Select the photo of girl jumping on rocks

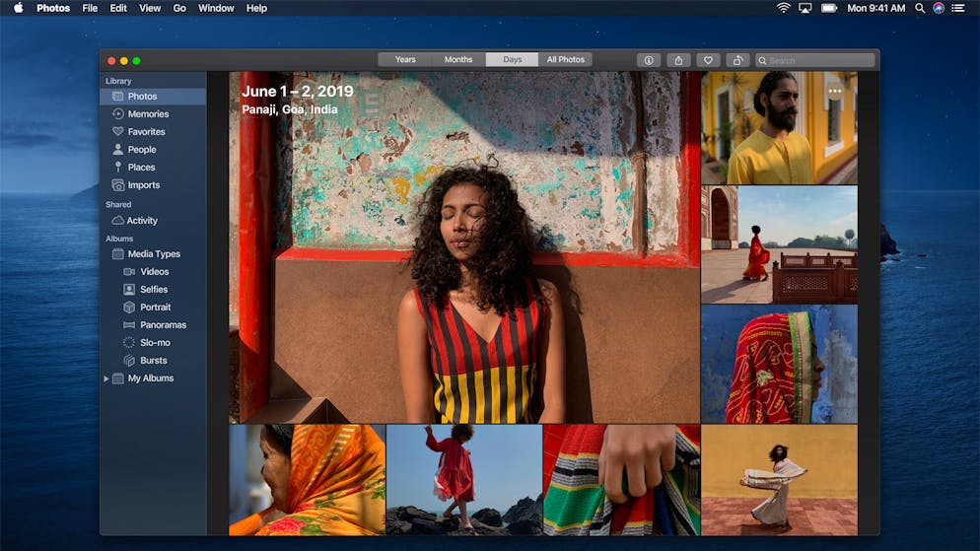coord(464,480)
